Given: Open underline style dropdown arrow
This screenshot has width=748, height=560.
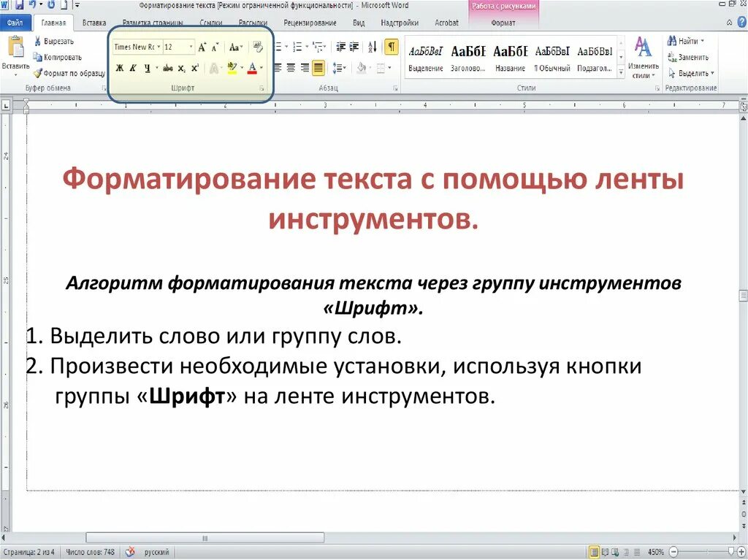Looking at the screenshot, I should [157, 68].
